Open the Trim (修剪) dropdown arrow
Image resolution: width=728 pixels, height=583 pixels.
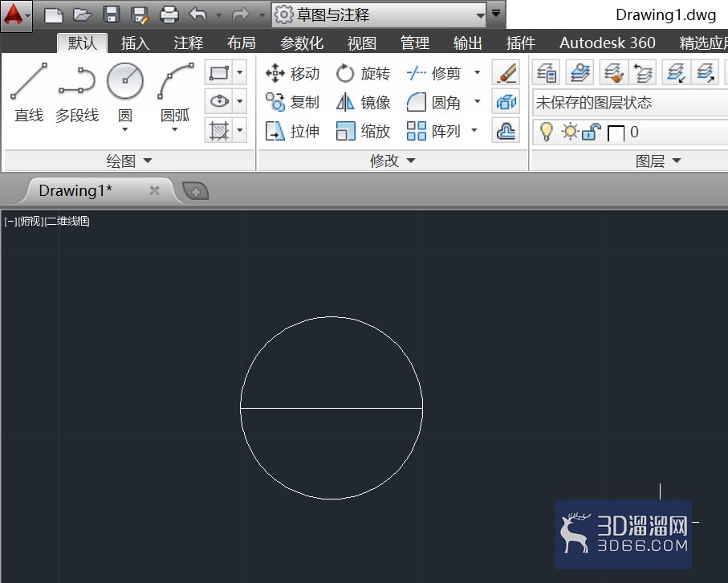[x=478, y=73]
